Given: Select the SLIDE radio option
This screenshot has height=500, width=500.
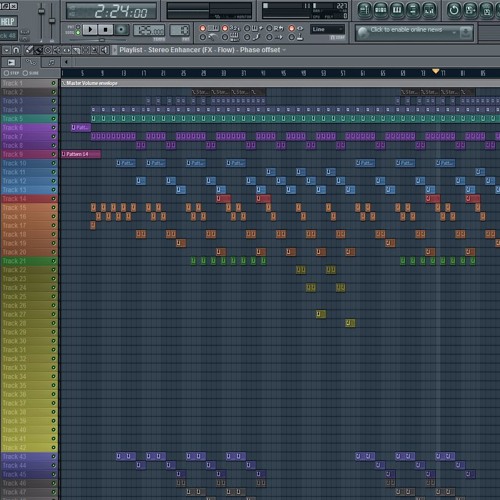Looking at the screenshot, I should (25, 73).
